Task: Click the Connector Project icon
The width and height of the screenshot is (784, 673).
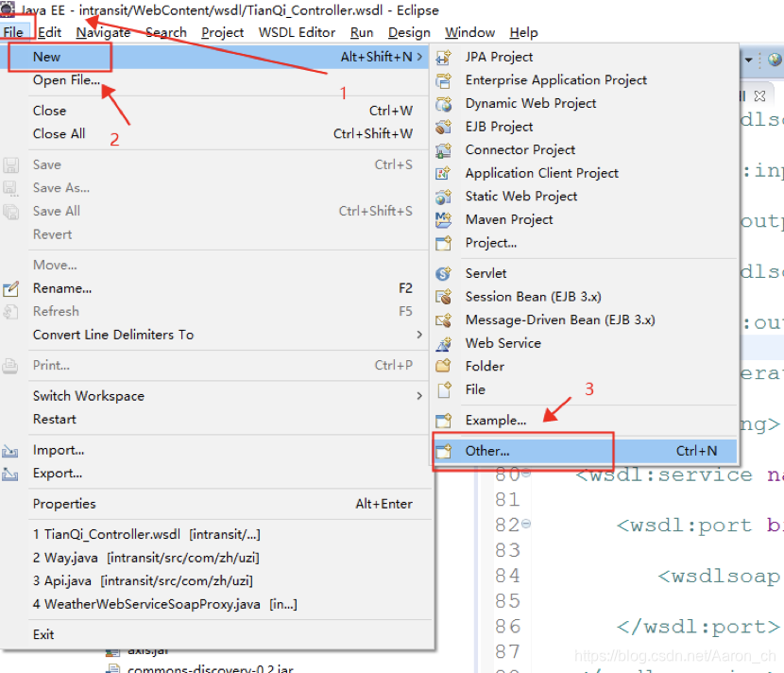Action: (444, 150)
